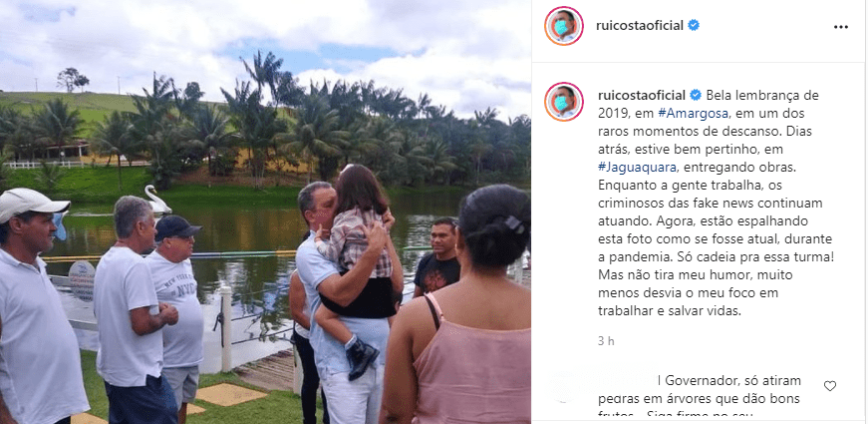
Task: Like the comment with the heart icon
Action: (830, 386)
